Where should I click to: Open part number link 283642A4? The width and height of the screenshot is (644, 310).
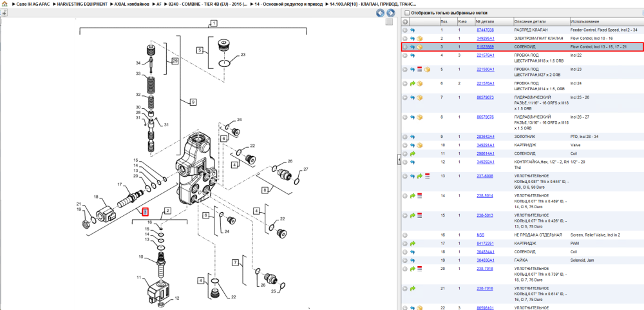[x=486, y=137]
